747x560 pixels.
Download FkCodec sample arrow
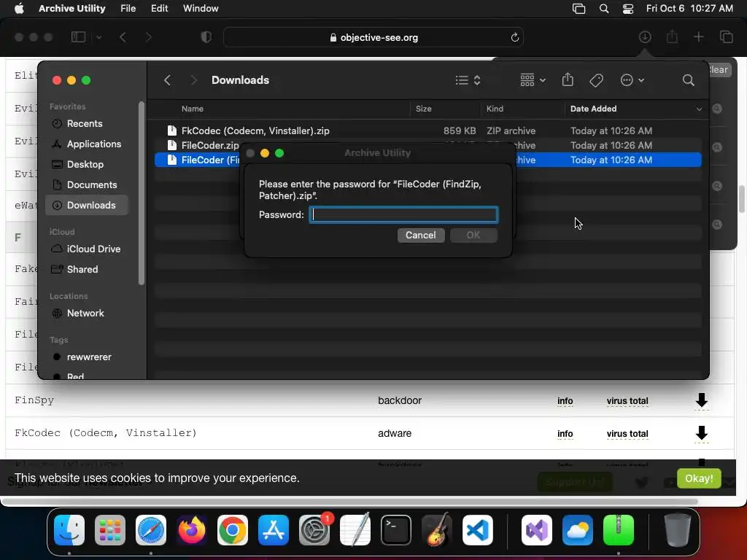(x=701, y=433)
